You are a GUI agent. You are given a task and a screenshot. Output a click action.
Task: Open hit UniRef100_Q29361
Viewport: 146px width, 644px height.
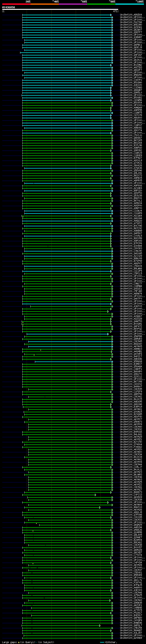pyautogui.click(x=131, y=27)
